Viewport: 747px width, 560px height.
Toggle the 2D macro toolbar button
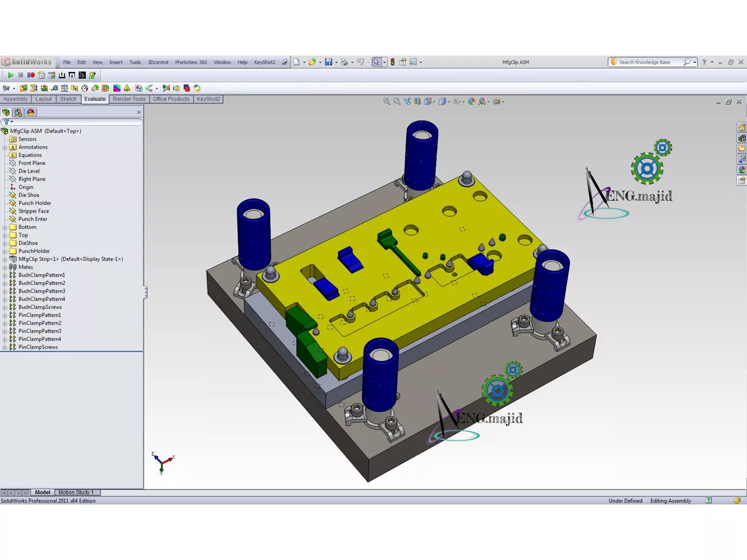point(82,75)
